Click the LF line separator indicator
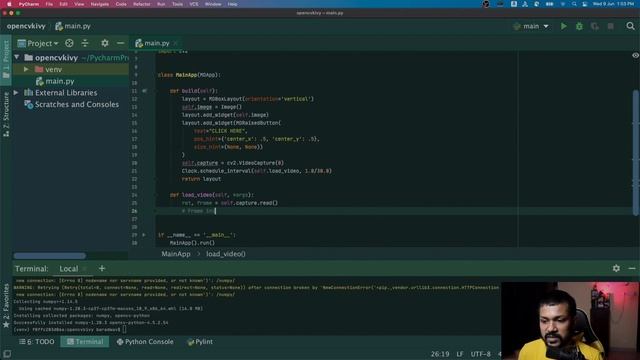 (460, 354)
